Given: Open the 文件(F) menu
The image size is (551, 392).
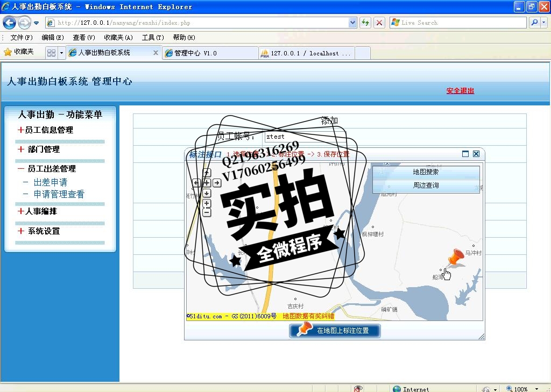Looking at the screenshot, I should click(22, 37).
